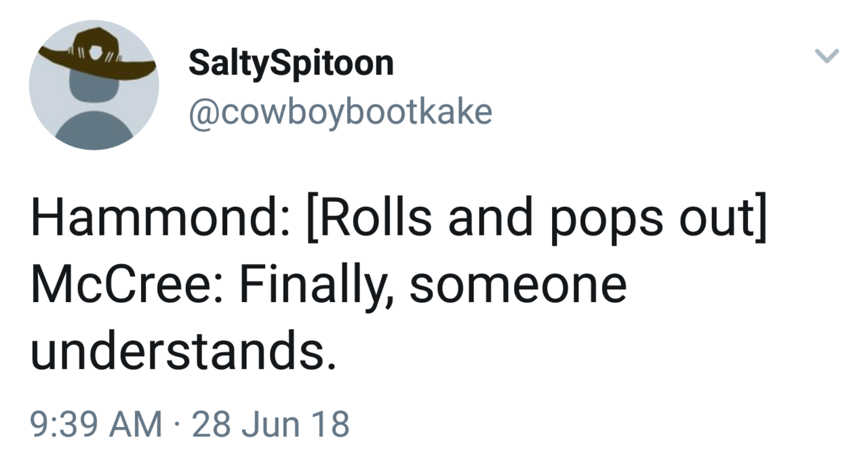The width and height of the screenshot is (868, 471).
Task: Click the word understands in the tweet
Action: [x=182, y=350]
